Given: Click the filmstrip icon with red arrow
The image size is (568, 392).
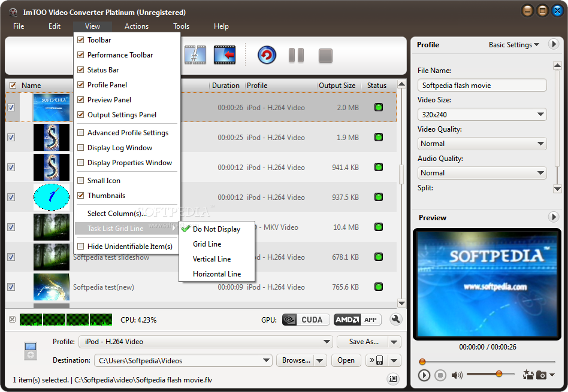Looking at the screenshot, I should 225,55.
